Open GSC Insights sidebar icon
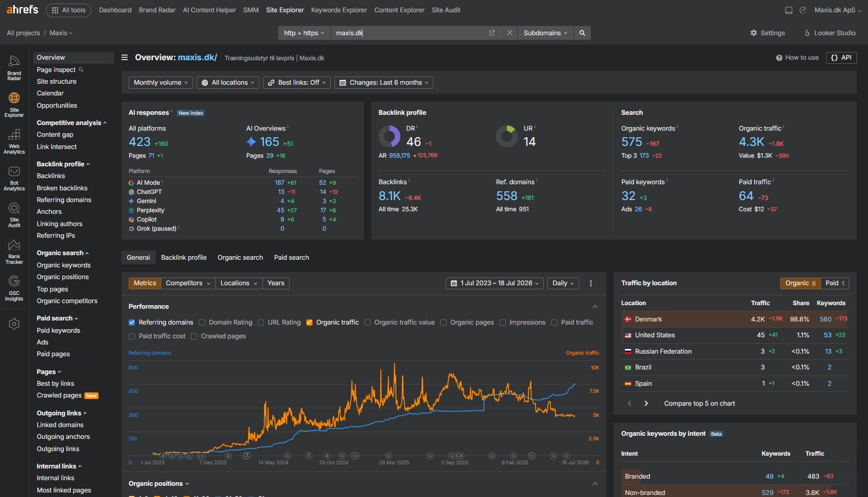The width and height of the screenshot is (868, 497). [x=14, y=288]
